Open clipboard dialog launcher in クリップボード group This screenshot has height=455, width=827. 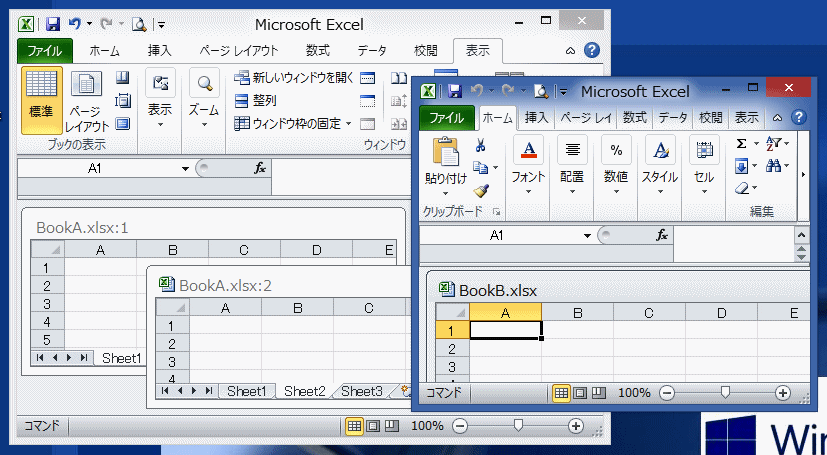point(496,212)
